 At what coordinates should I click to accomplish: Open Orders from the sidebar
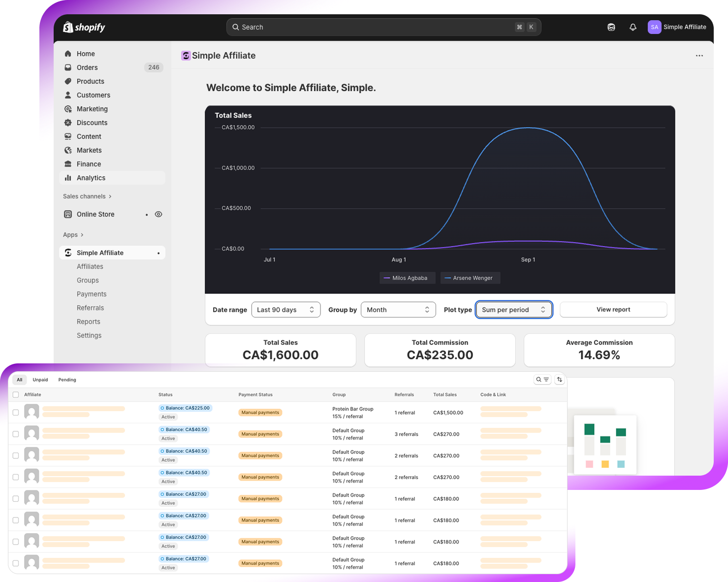coord(87,67)
